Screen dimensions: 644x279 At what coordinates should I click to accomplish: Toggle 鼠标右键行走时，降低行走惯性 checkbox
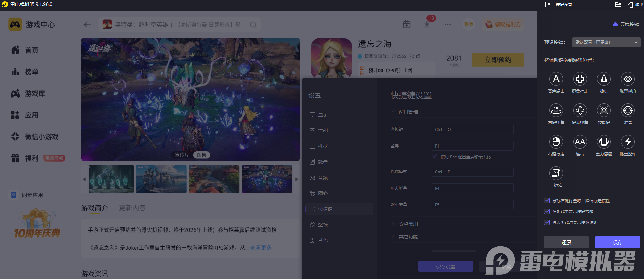pos(547,200)
